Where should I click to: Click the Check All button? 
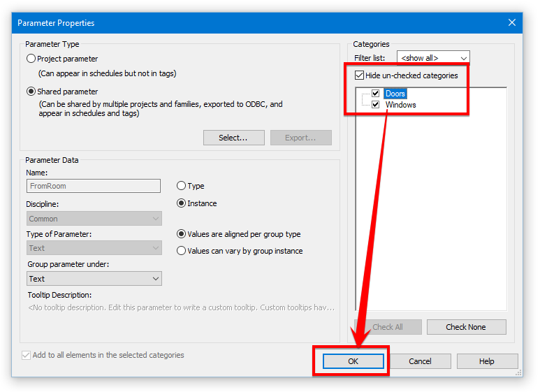click(x=388, y=327)
